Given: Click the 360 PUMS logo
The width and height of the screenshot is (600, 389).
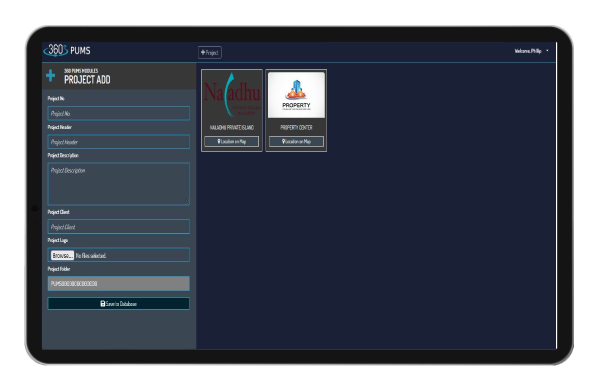Looking at the screenshot, I should 67,50.
